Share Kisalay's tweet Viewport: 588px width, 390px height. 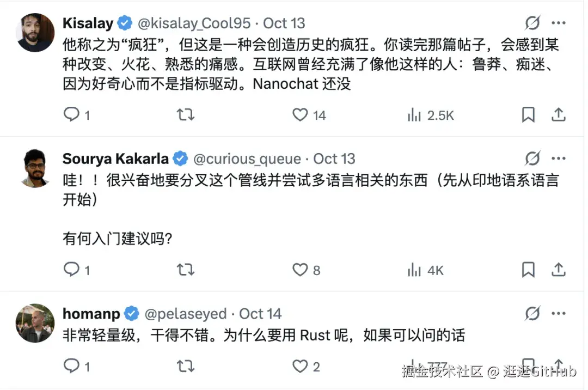point(559,114)
